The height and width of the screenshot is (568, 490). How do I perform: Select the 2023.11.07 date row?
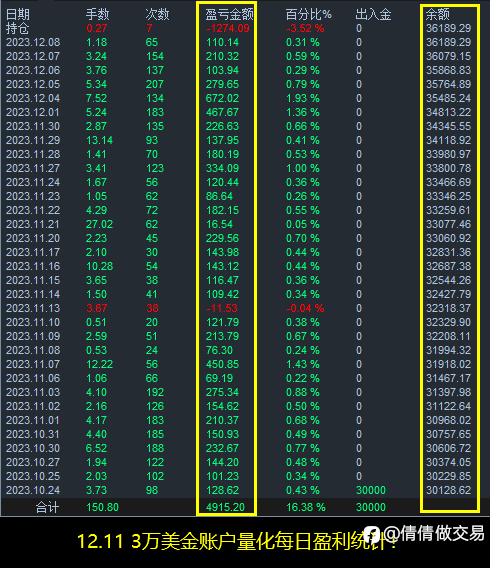point(33,364)
